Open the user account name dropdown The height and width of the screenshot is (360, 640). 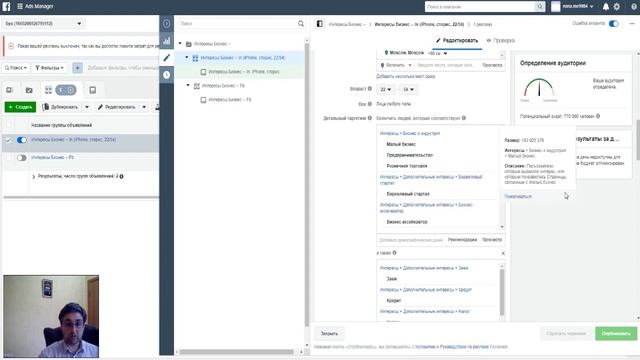pos(578,7)
